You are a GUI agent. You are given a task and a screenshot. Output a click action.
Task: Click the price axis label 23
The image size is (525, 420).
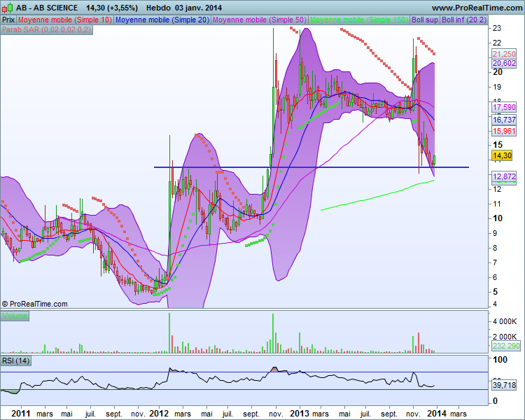(497, 28)
